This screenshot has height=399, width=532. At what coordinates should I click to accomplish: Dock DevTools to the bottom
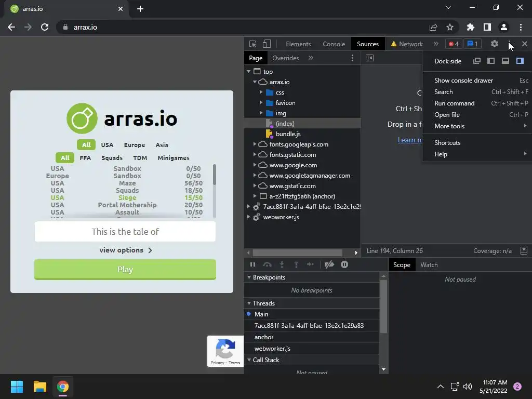pos(506,61)
